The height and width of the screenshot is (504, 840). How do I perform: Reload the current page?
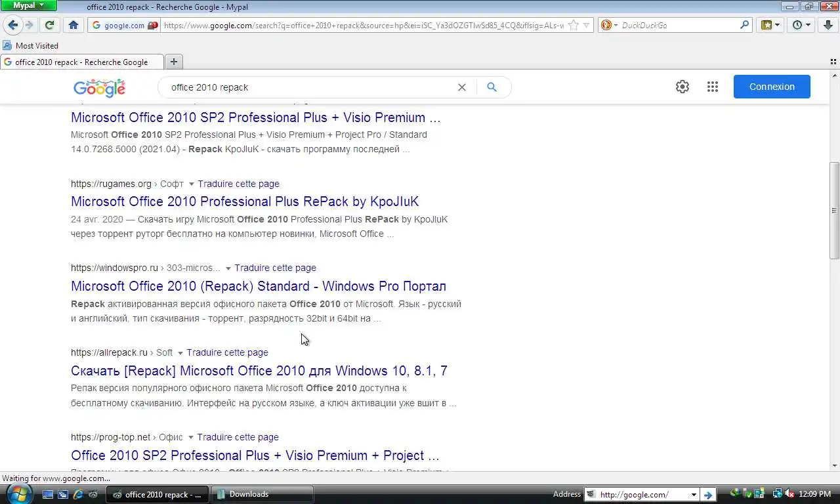point(49,25)
